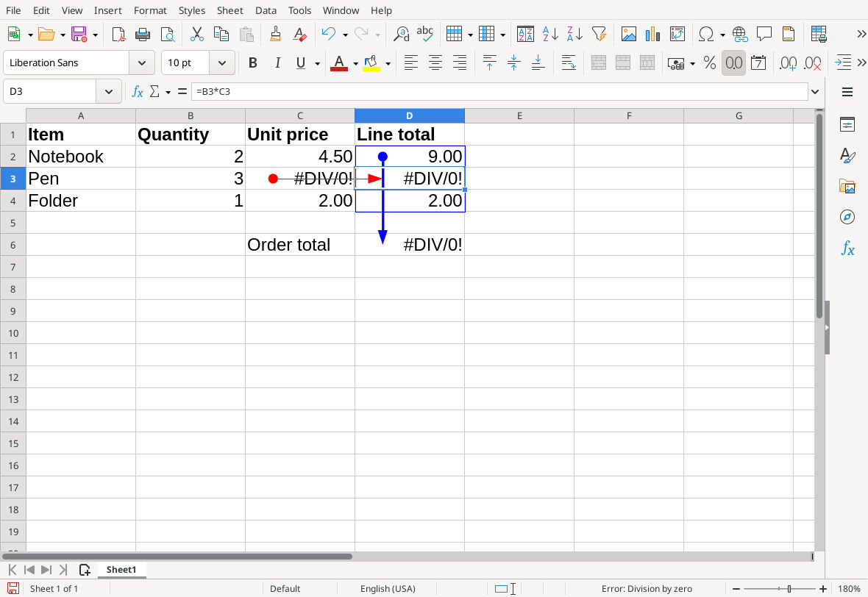Image resolution: width=868 pixels, height=597 pixels.
Task: Toggle Align Left
Action: click(410, 63)
